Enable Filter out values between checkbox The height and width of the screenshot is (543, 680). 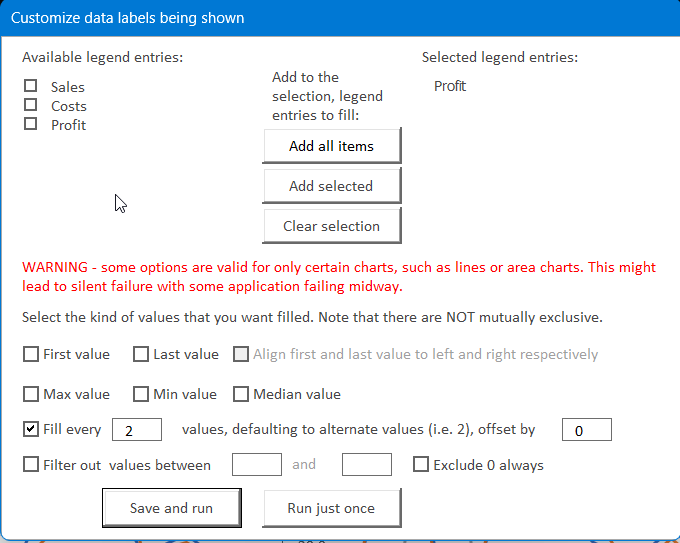tap(31, 465)
